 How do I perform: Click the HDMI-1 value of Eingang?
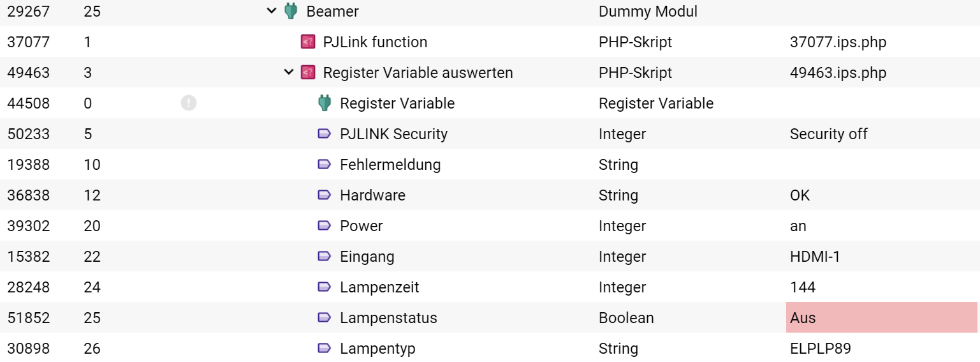815,257
